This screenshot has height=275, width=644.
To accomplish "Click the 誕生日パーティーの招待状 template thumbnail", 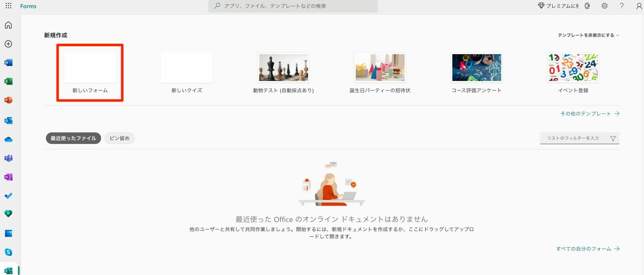I will 380,67.
